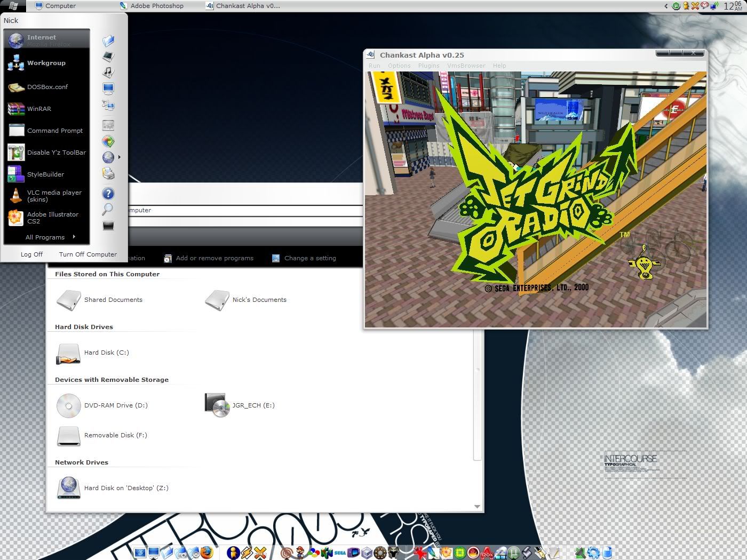
Task: Open the Help question mark icon
Action: [x=108, y=194]
